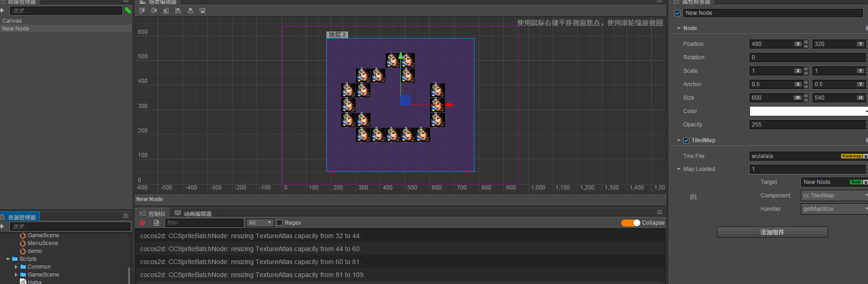Click the console filter field
Screen dimensions: 868x284
click(x=204, y=223)
